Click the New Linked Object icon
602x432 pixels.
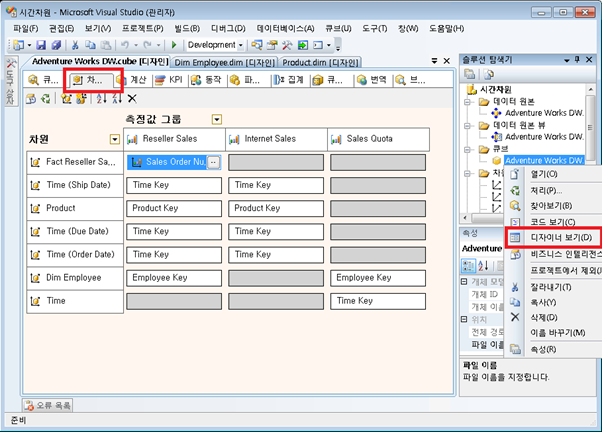(81, 99)
